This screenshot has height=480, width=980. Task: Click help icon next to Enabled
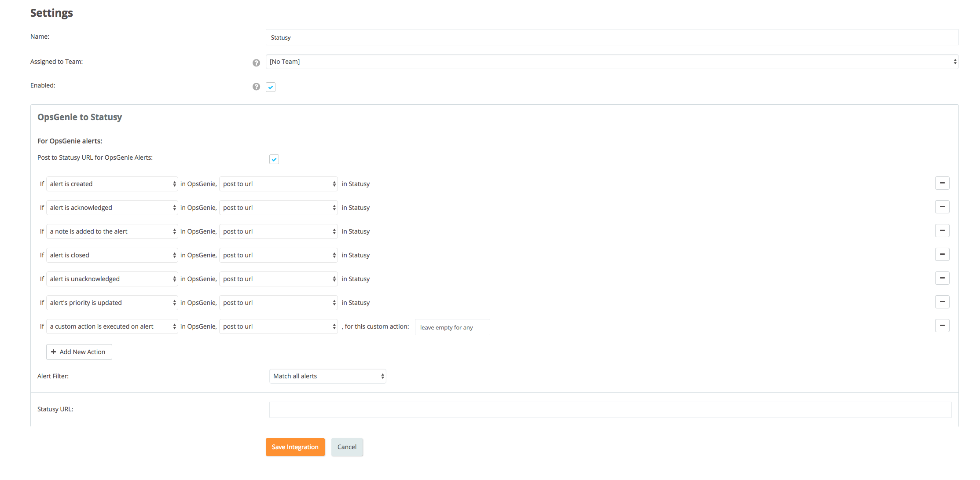[x=256, y=87]
